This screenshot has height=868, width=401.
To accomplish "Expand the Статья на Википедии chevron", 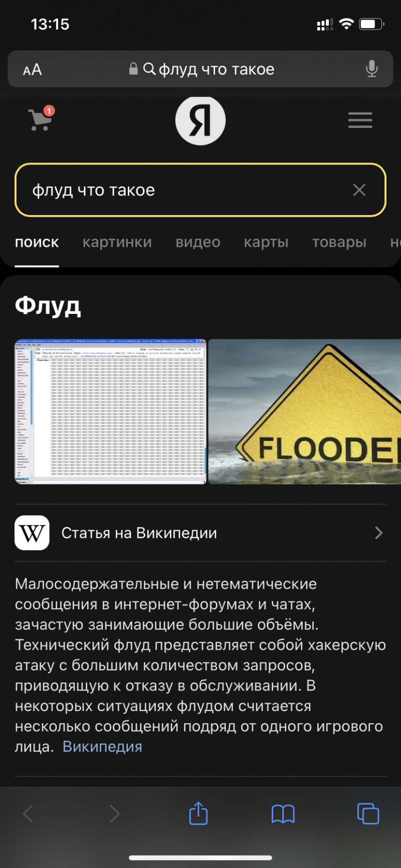I will [378, 533].
